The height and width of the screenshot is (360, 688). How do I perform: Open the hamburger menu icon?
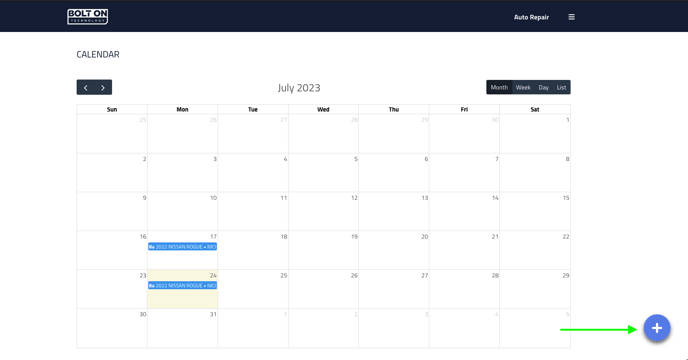click(571, 17)
